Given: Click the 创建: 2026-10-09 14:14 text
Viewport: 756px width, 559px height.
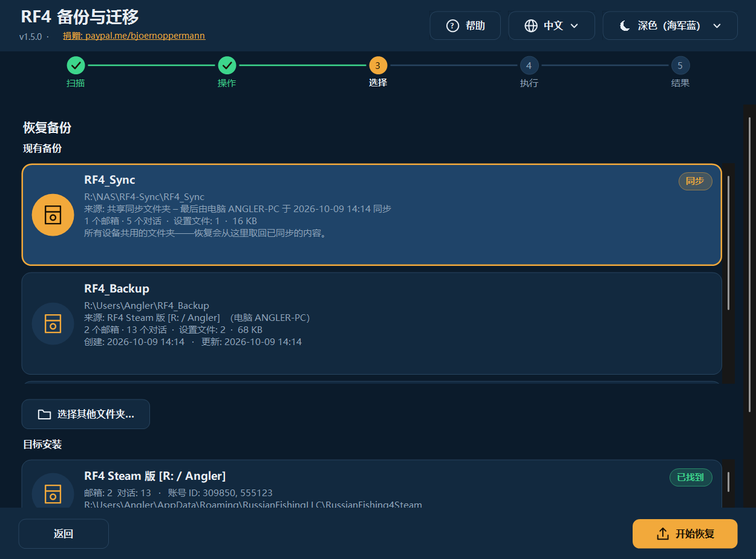Looking at the screenshot, I should 134,342.
